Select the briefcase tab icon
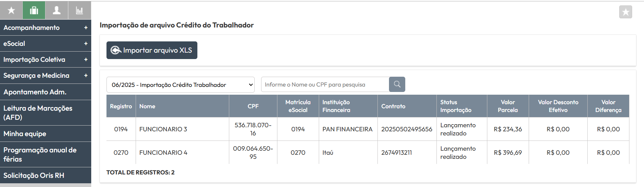 click(x=34, y=10)
